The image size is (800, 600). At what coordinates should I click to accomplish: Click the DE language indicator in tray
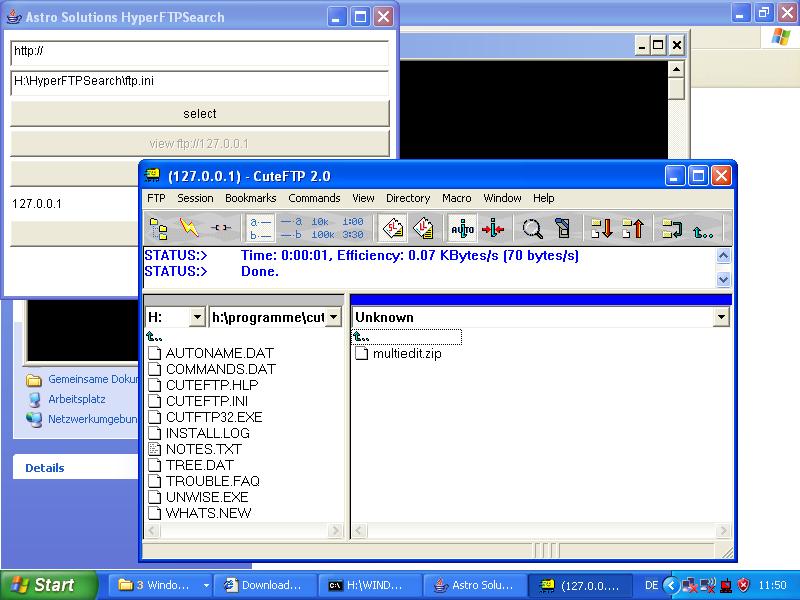tap(651, 585)
